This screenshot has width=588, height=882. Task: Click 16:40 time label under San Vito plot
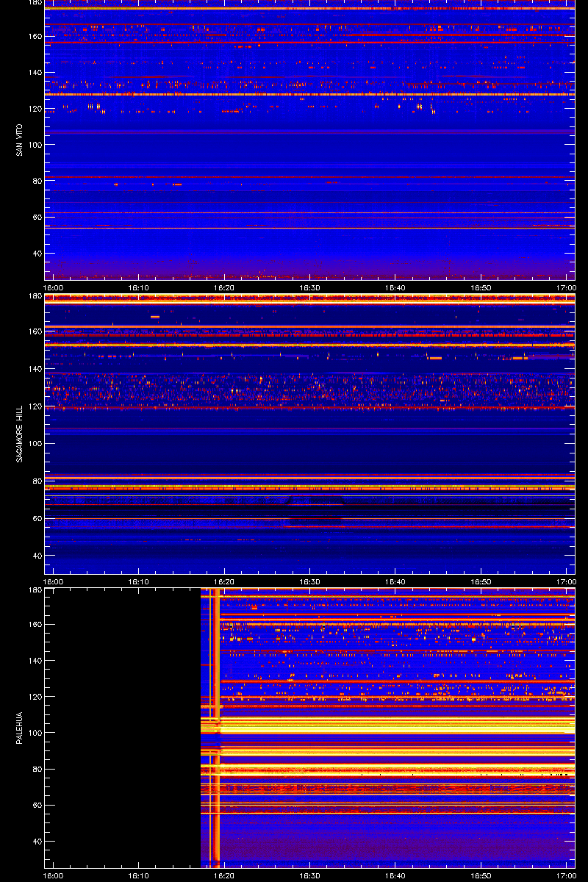coord(395,288)
